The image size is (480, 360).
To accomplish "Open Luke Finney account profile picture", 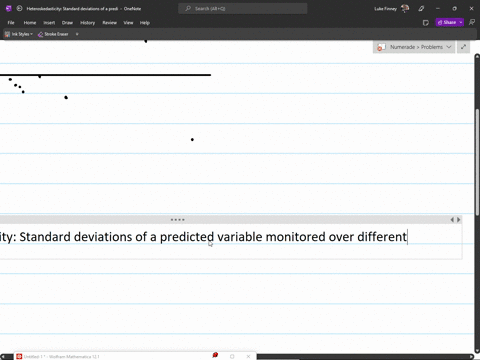I will pos(405,9).
